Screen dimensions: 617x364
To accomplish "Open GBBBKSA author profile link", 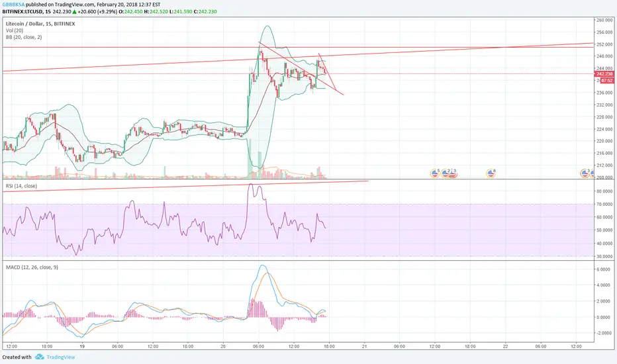I will pos(13,5).
